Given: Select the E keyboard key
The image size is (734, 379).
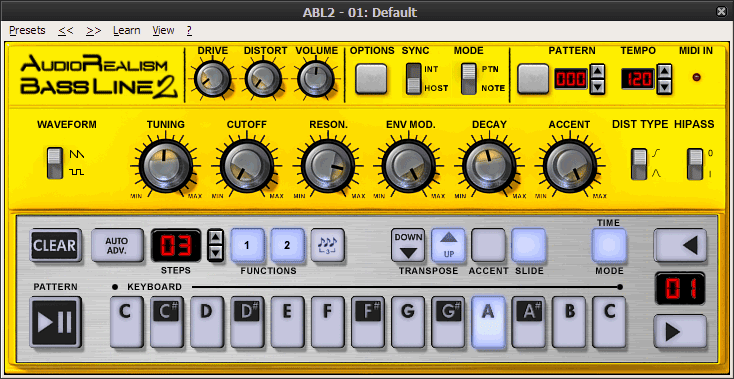Looking at the screenshot, I should pyautogui.click(x=287, y=322).
